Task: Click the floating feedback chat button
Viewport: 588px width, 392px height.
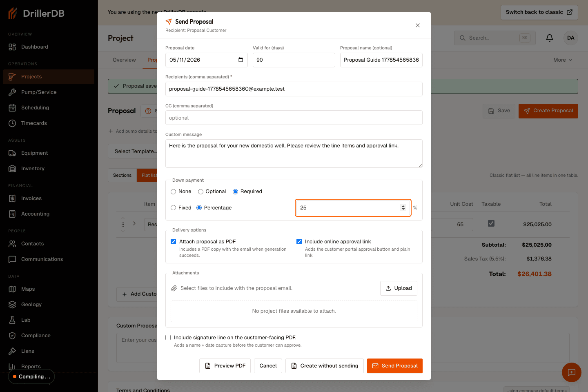Action: click(572, 372)
